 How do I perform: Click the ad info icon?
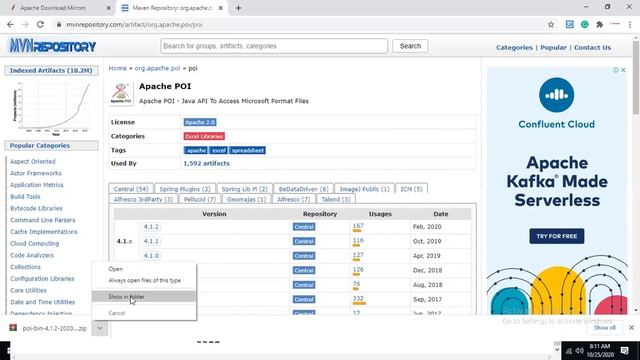tap(616, 70)
